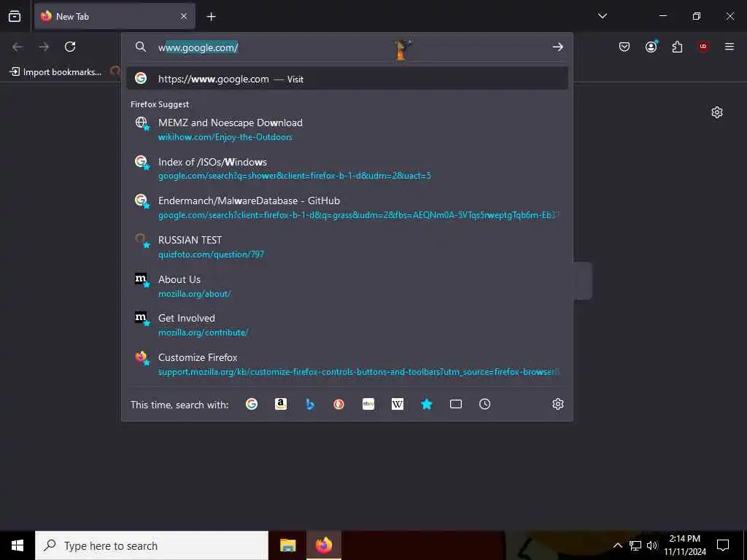Click Import bookmarks in bookmarks toolbar

55,72
